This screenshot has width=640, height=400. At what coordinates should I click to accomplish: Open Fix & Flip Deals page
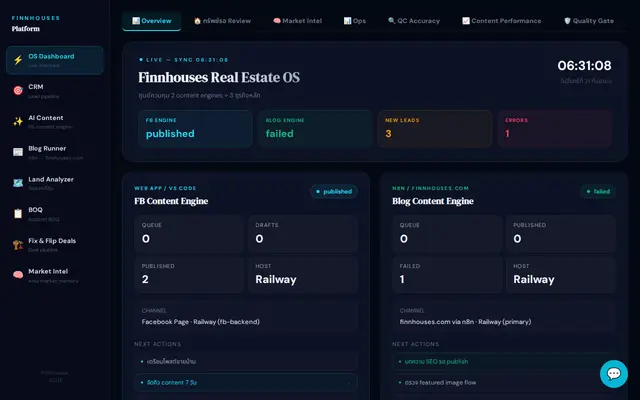coord(55,245)
